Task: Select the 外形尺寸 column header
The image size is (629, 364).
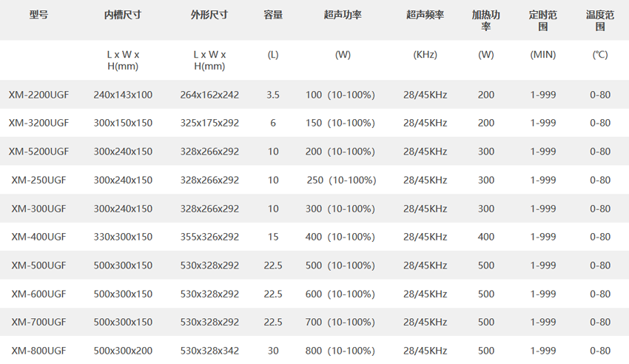Action: point(209,15)
